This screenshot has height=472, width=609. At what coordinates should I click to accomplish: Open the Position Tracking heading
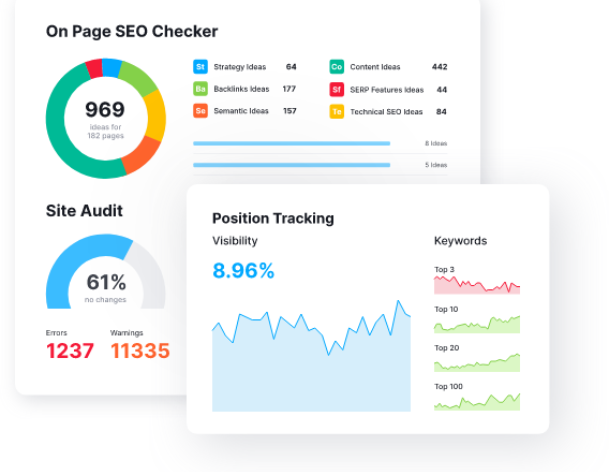[273, 218]
